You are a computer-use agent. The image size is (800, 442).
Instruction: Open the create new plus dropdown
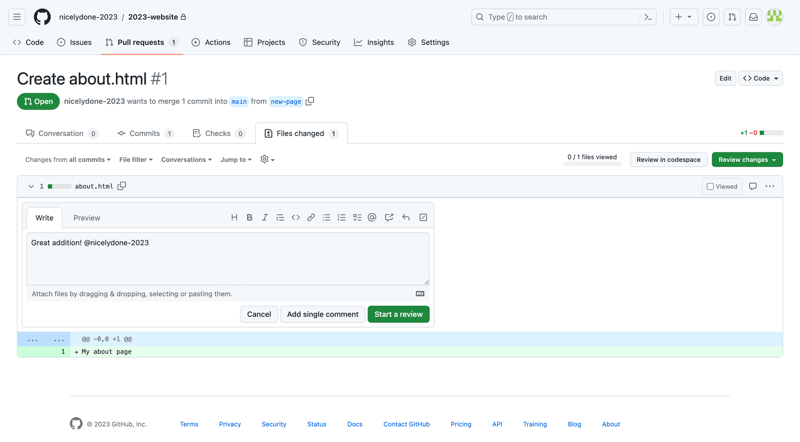683,17
